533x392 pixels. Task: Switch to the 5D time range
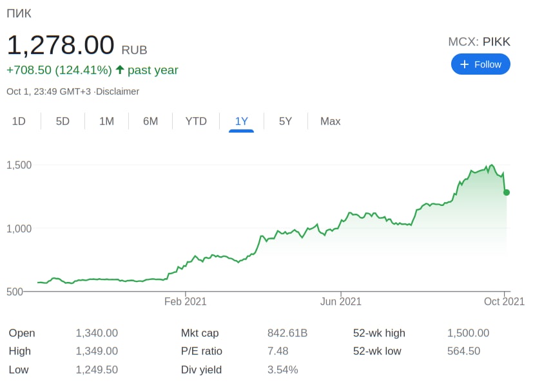(63, 121)
